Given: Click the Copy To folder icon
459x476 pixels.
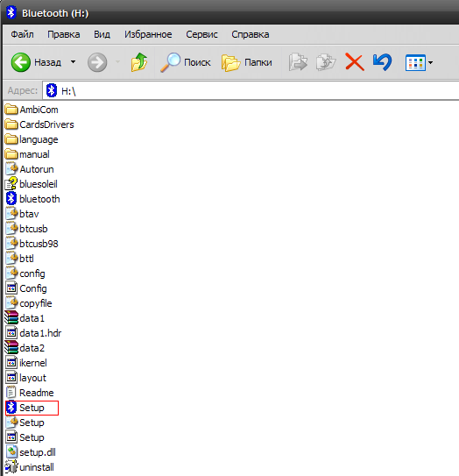Looking at the screenshot, I should click(x=326, y=62).
